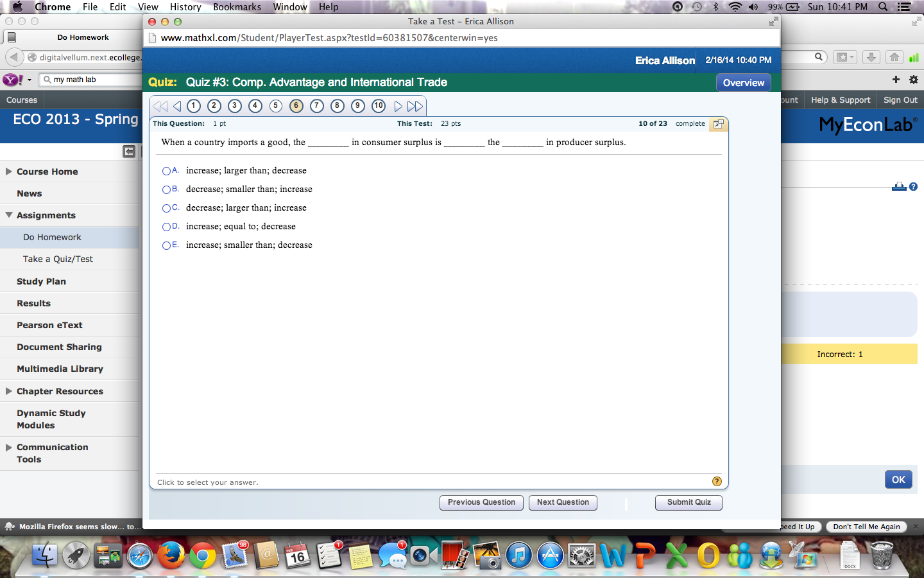
Task: Select answer option D radio button
Action: (167, 227)
